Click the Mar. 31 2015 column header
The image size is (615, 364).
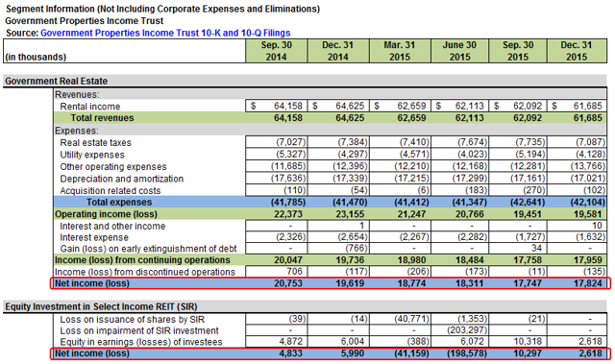coord(400,51)
